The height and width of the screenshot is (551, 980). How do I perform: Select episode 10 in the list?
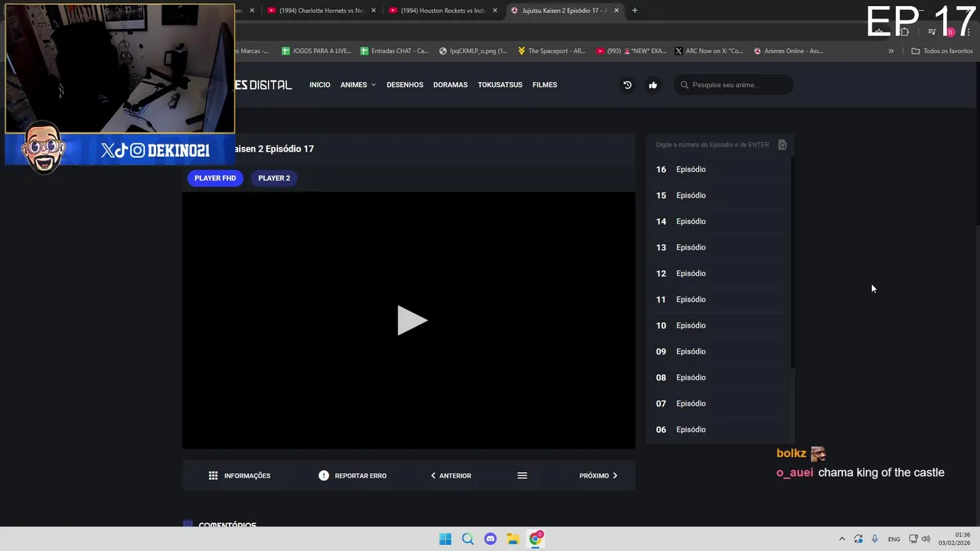(717, 325)
